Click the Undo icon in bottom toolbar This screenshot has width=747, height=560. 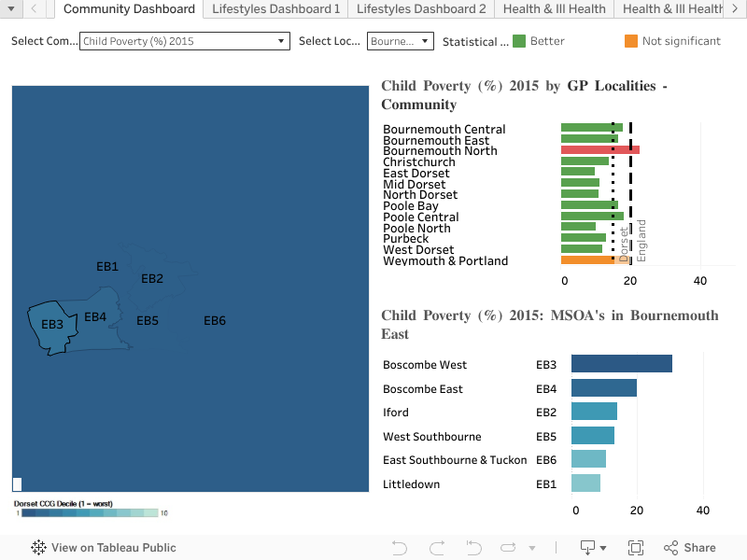[x=400, y=548]
